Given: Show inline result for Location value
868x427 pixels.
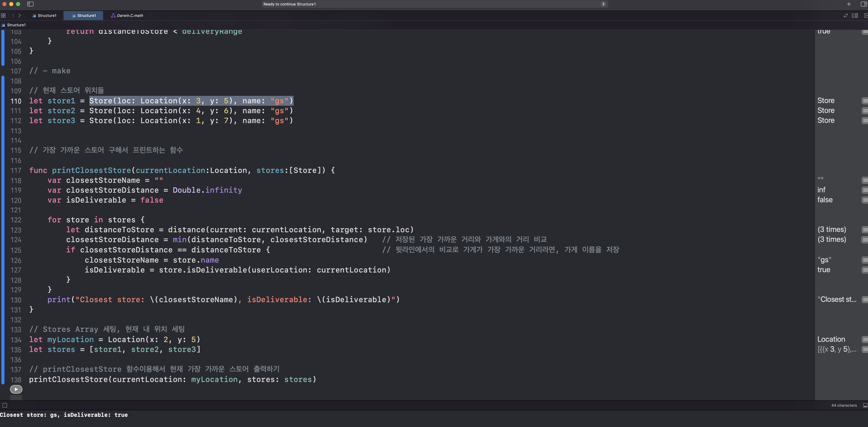Looking at the screenshot, I should [x=865, y=340].
